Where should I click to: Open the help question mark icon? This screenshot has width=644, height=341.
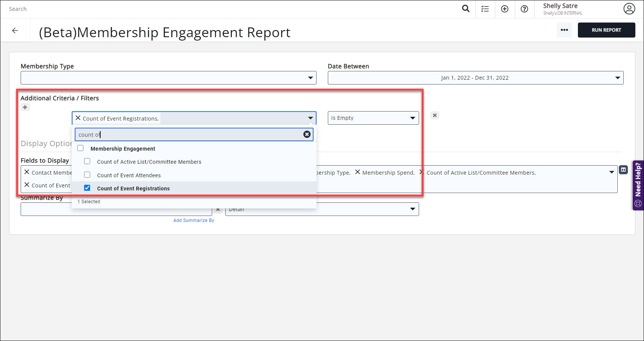click(524, 9)
